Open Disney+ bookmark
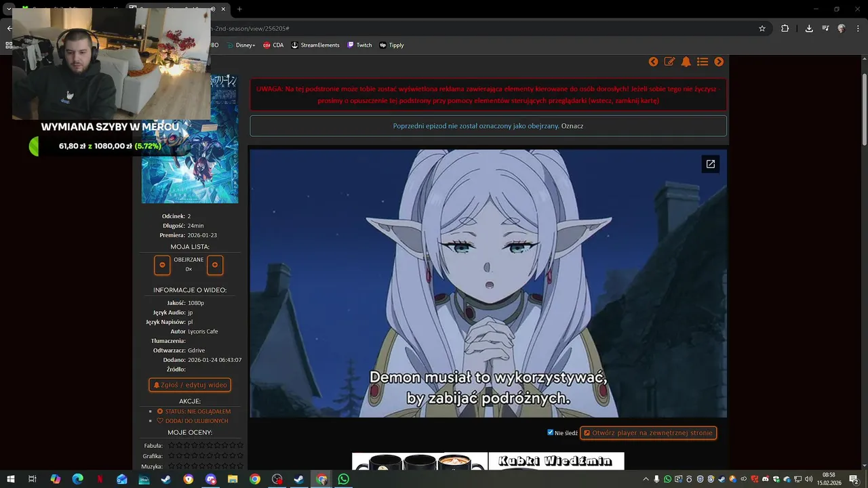Image resolution: width=868 pixels, height=488 pixels. tap(241, 45)
